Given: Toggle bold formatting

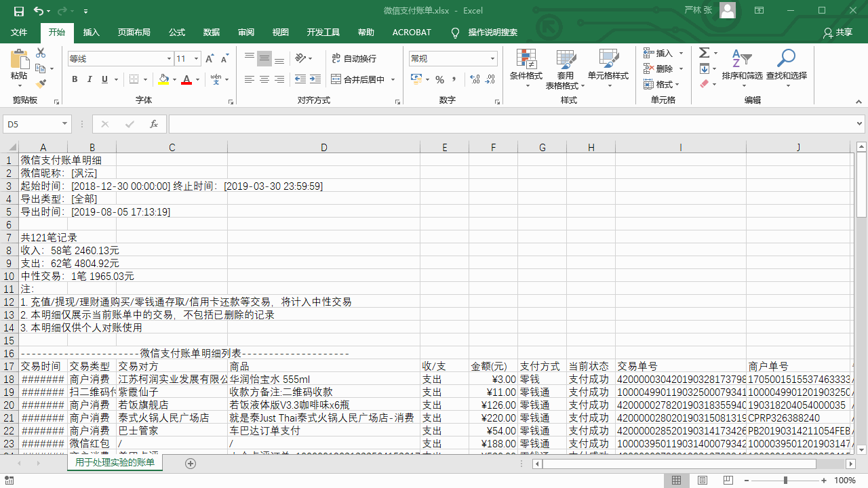Looking at the screenshot, I should [75, 80].
